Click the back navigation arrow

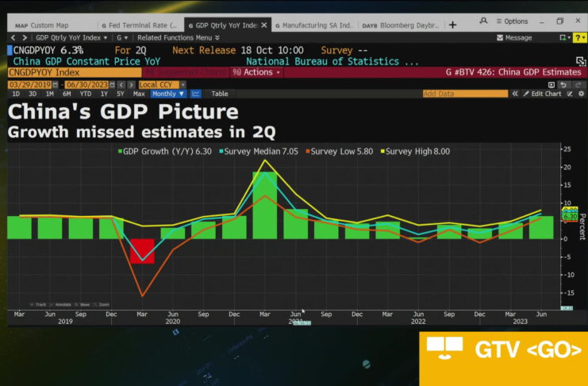(x=12, y=37)
